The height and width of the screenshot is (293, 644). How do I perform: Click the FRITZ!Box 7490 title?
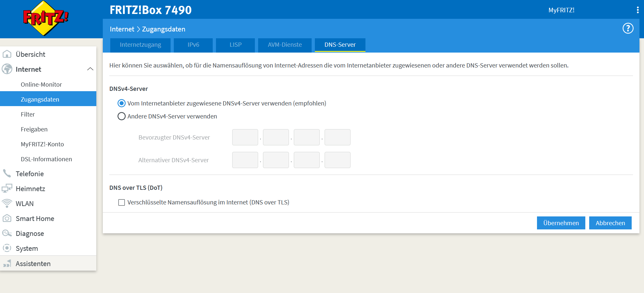[x=150, y=10]
